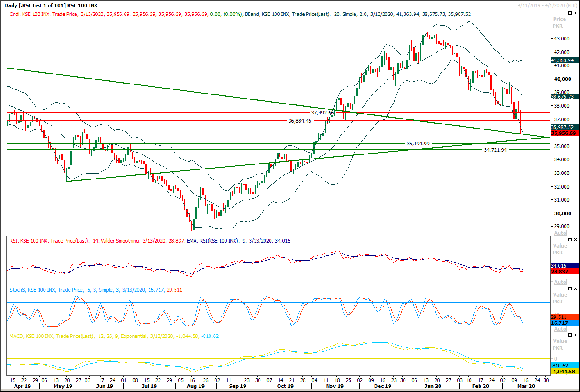Maximize the Stochastic indicator pane

coord(570,289)
